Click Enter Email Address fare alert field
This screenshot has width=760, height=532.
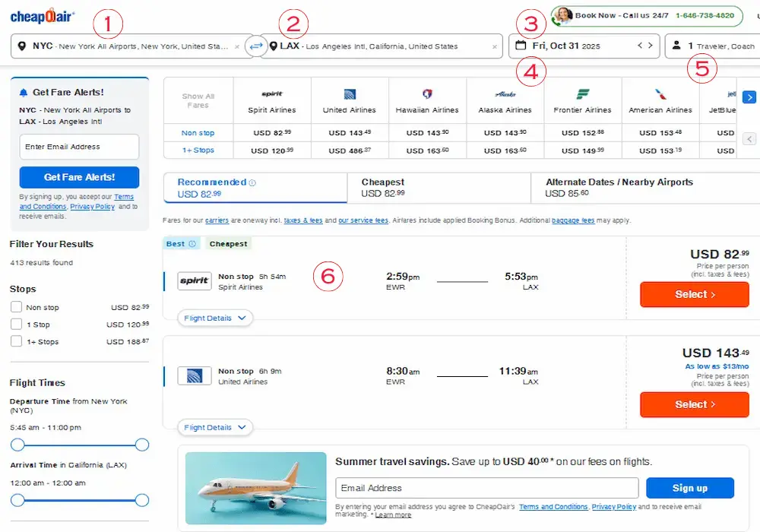pyautogui.click(x=80, y=147)
